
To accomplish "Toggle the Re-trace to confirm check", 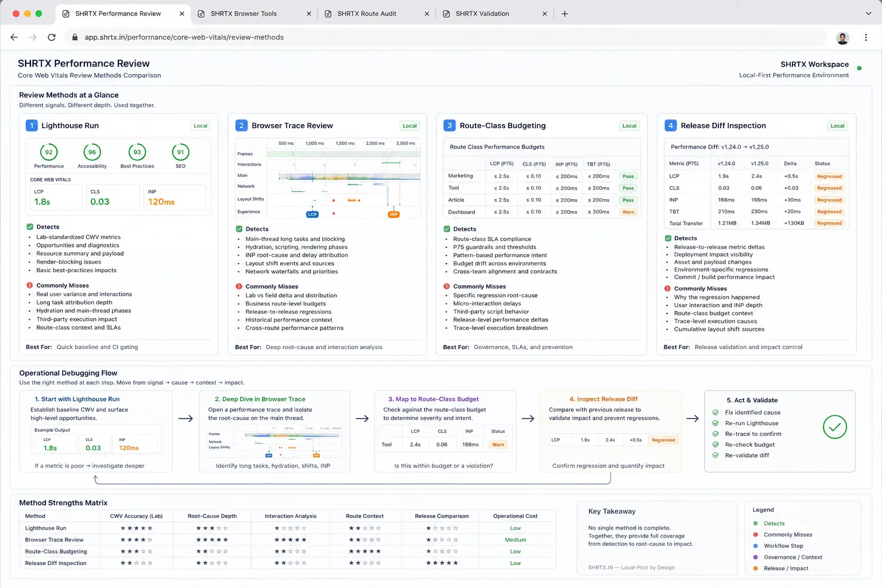I will (715, 434).
